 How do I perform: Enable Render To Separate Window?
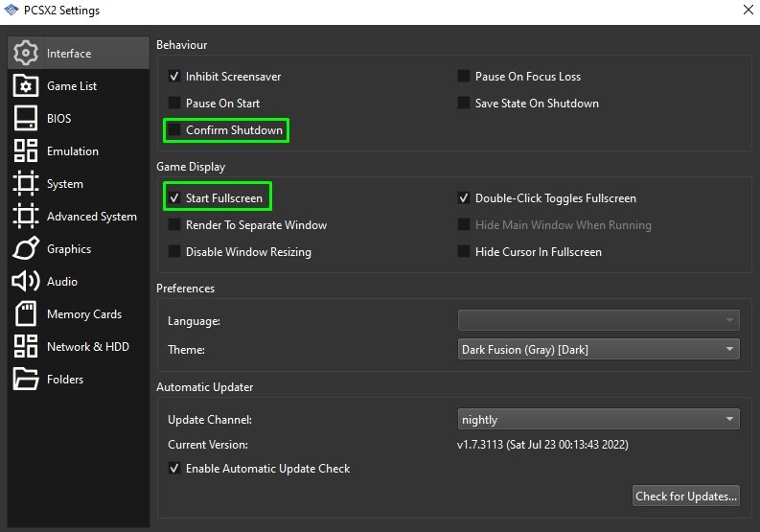(x=174, y=224)
